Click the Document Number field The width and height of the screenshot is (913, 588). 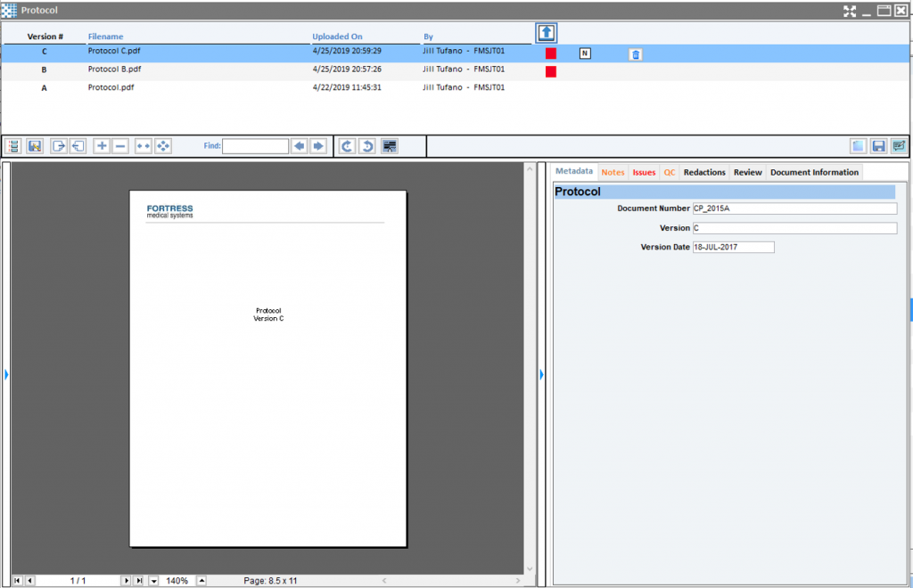(794, 208)
